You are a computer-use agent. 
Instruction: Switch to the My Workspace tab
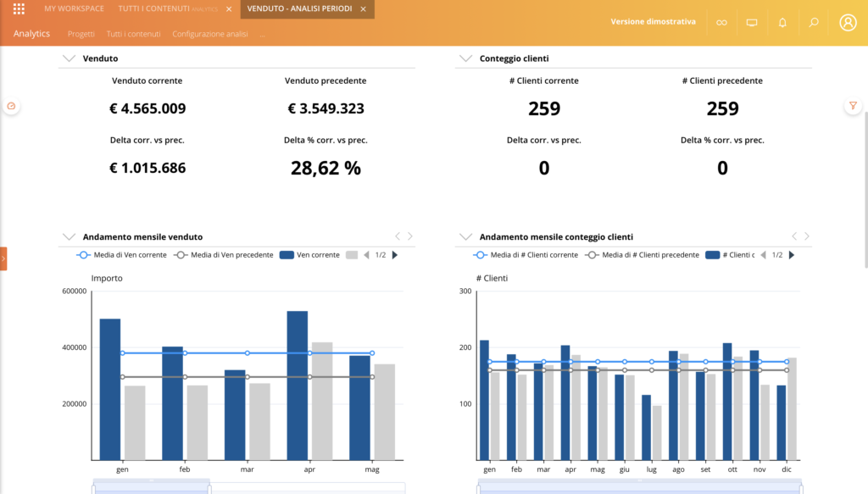(75, 8)
